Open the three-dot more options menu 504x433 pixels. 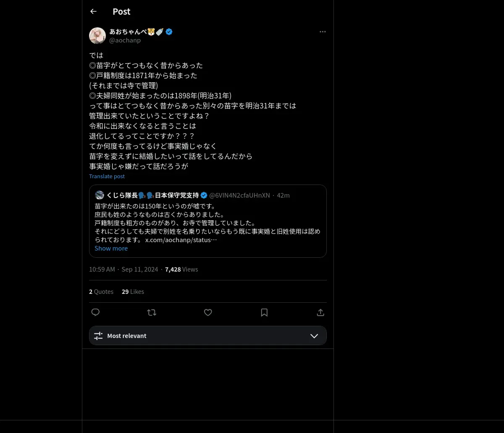[323, 32]
